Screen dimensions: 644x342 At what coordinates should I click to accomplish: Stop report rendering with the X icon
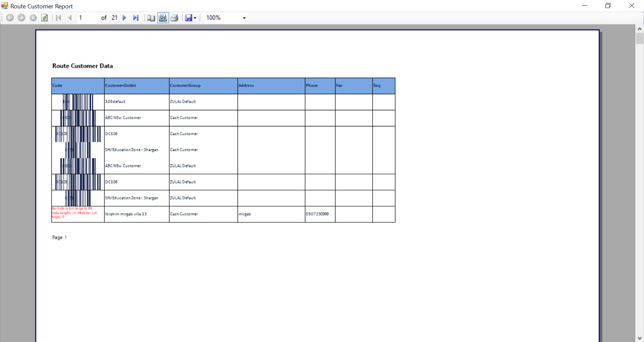point(33,18)
